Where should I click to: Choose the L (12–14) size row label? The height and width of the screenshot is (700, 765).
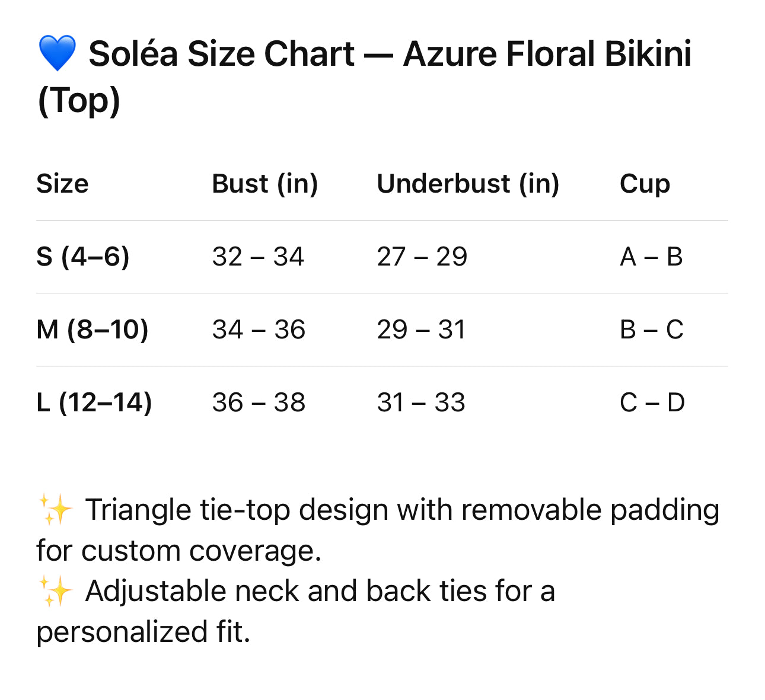(94, 402)
